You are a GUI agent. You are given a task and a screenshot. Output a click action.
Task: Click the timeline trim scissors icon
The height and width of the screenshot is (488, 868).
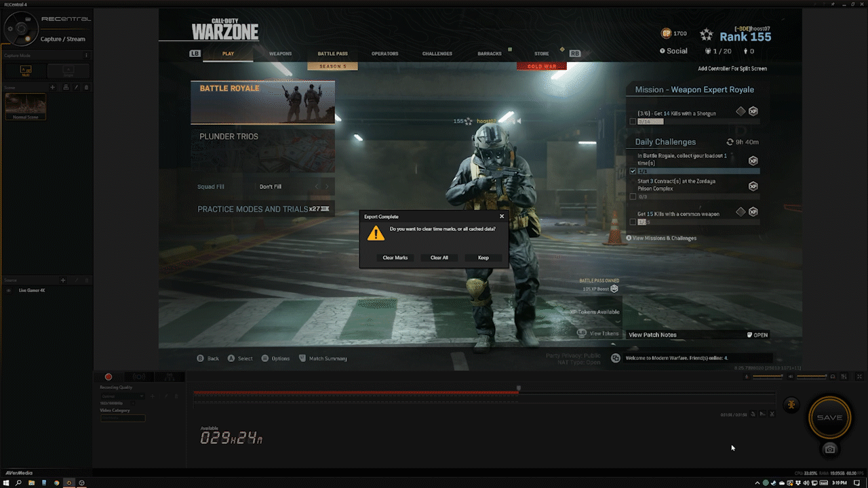click(x=772, y=414)
